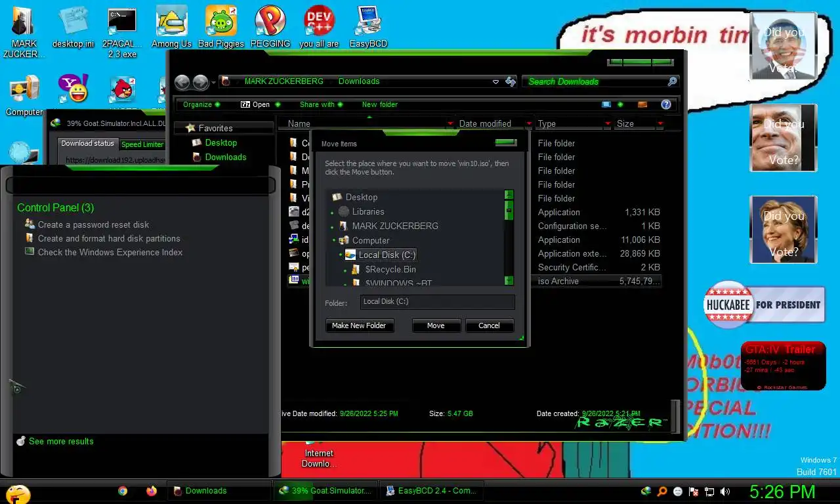Collapse the Computer node in Move Items tree
The height and width of the screenshot is (504, 840).
(x=333, y=241)
